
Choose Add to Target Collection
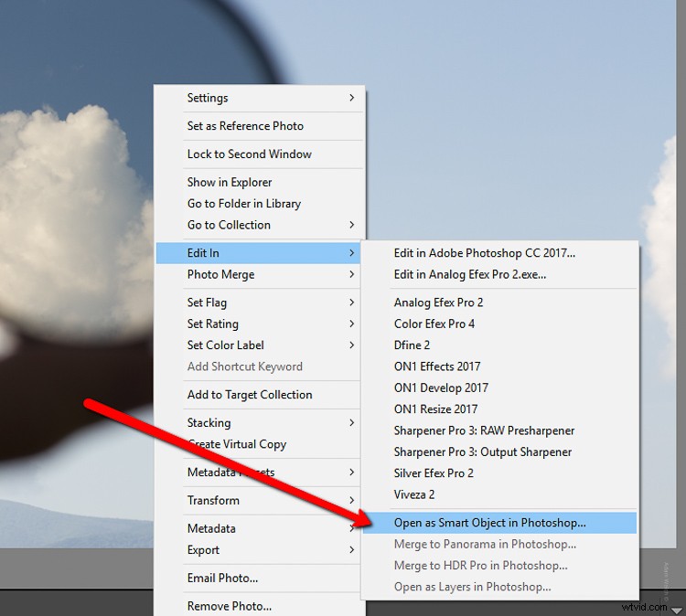258,394
